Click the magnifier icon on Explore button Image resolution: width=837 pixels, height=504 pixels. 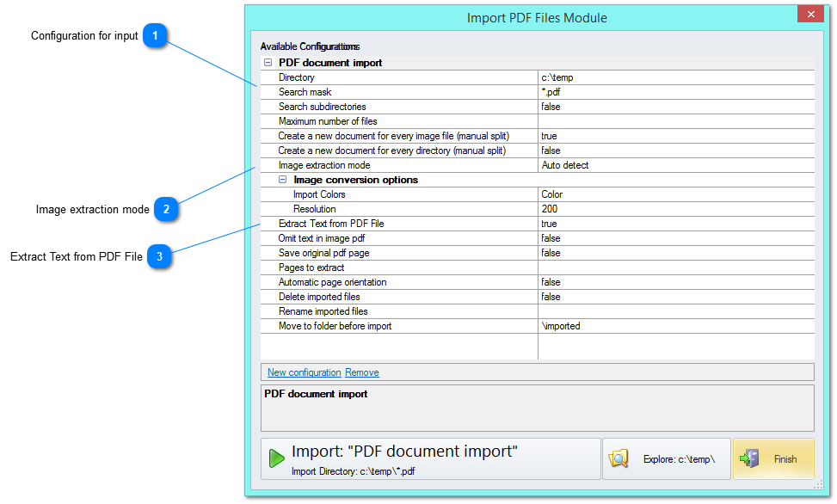[x=619, y=459]
